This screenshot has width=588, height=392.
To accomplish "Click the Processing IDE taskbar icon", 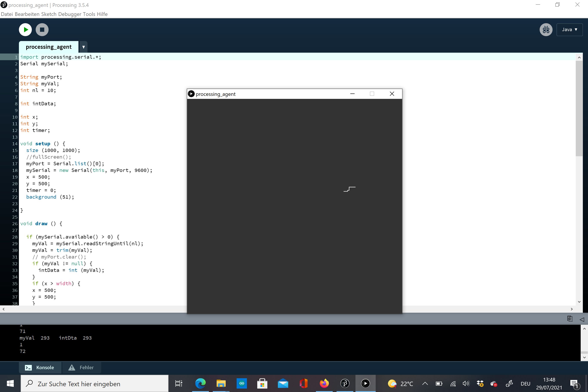I will coord(345,383).
